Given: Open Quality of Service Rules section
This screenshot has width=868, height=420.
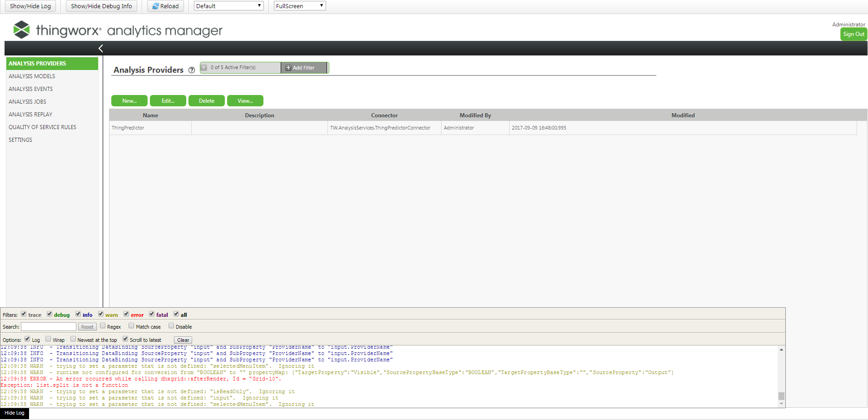Looking at the screenshot, I should click(52, 127).
